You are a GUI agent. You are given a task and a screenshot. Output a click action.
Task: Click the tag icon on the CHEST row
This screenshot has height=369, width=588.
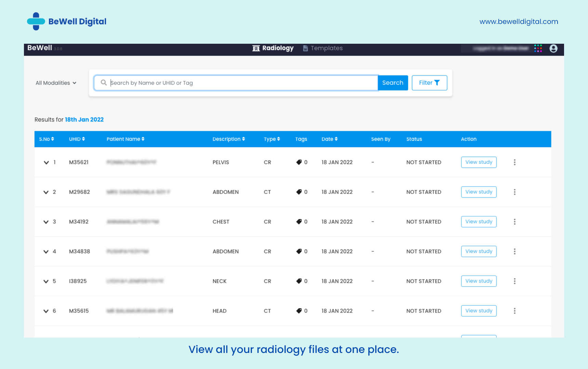299,221
